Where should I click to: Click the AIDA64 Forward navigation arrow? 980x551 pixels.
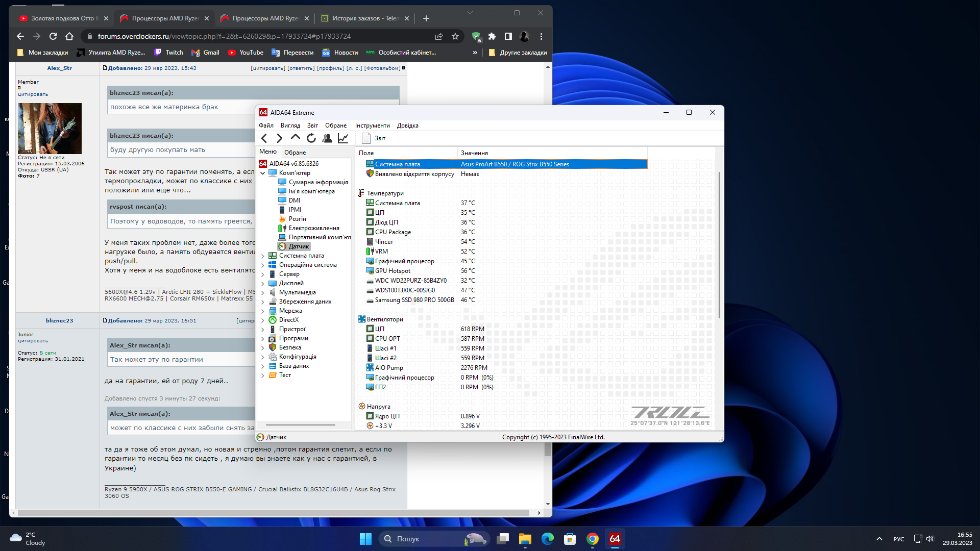click(x=279, y=138)
